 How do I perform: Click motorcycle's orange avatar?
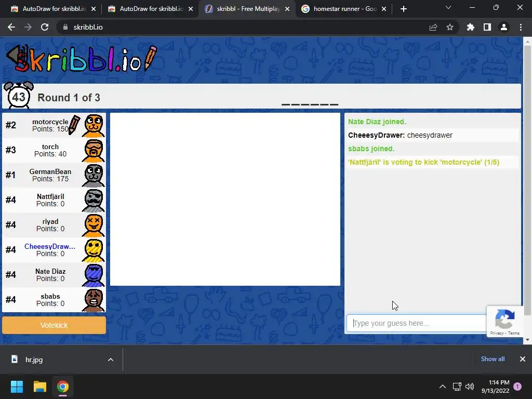(x=94, y=126)
